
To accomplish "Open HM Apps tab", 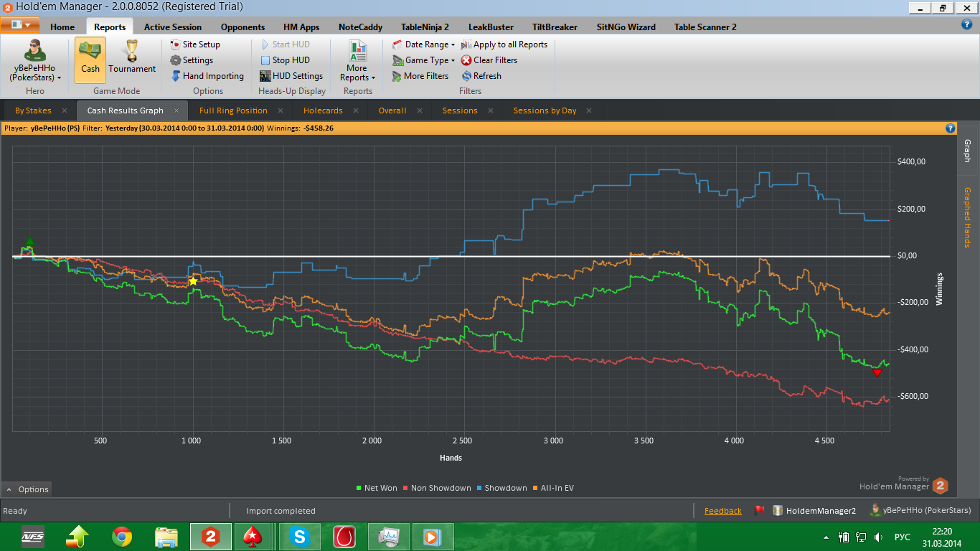I will point(301,27).
